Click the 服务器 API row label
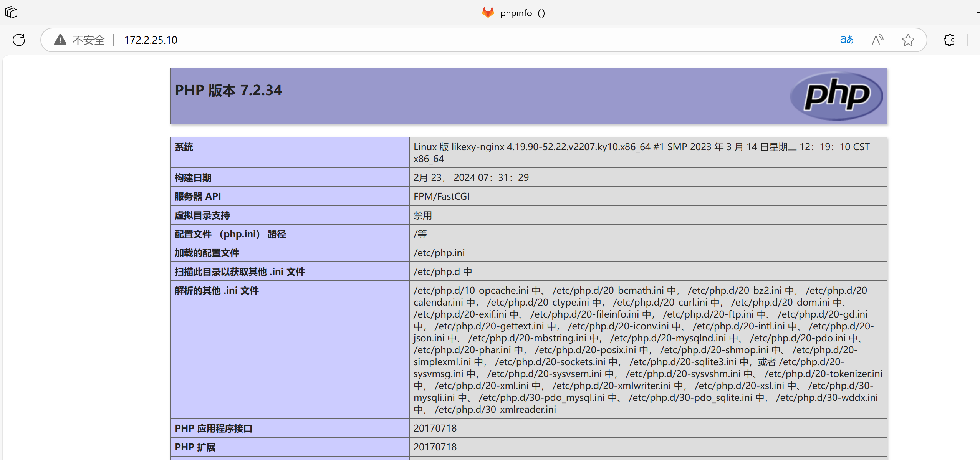 (198, 197)
